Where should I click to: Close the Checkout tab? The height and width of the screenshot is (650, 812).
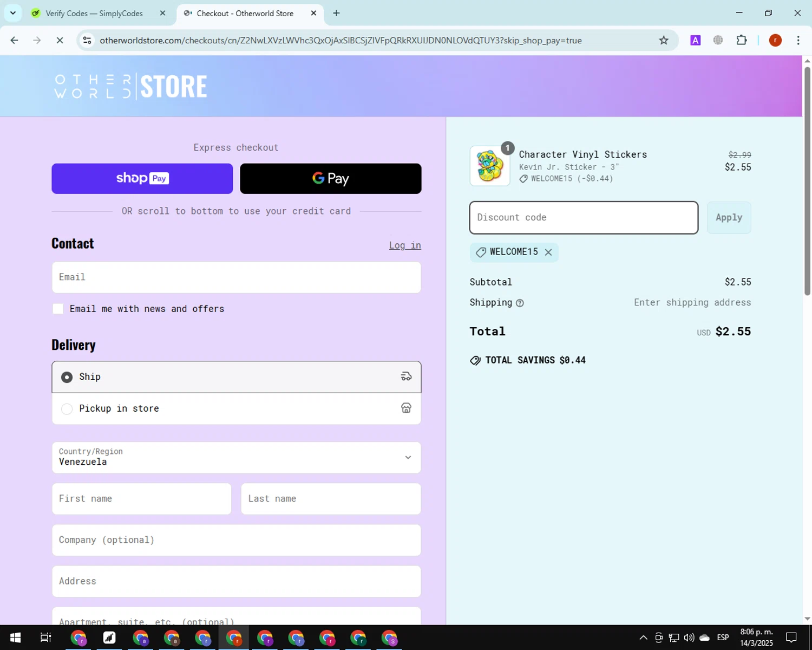[313, 13]
